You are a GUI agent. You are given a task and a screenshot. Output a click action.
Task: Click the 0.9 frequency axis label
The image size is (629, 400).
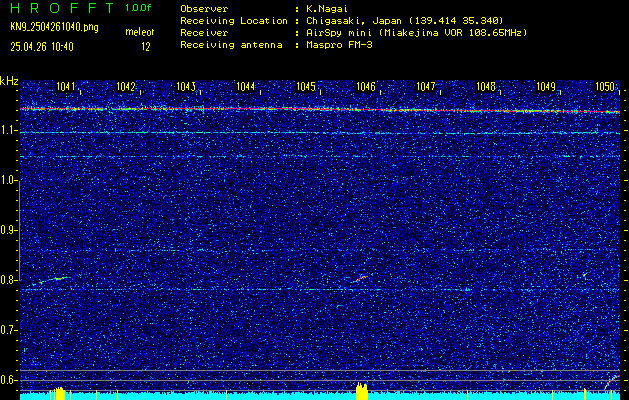click(9, 230)
